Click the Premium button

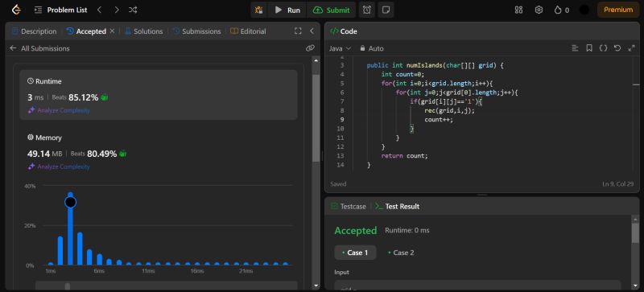pyautogui.click(x=618, y=10)
